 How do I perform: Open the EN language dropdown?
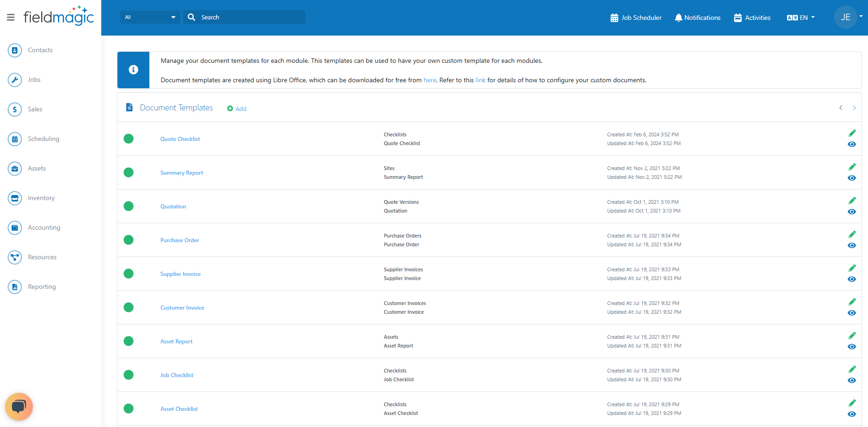(800, 18)
